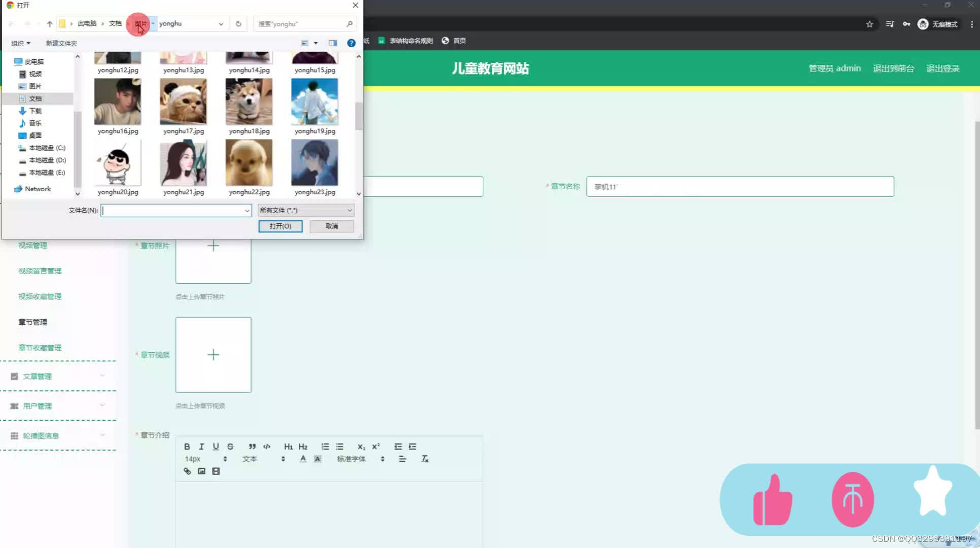Open 章节收藏管理 in the sidebar
The height and width of the screenshot is (548, 980).
click(x=40, y=348)
